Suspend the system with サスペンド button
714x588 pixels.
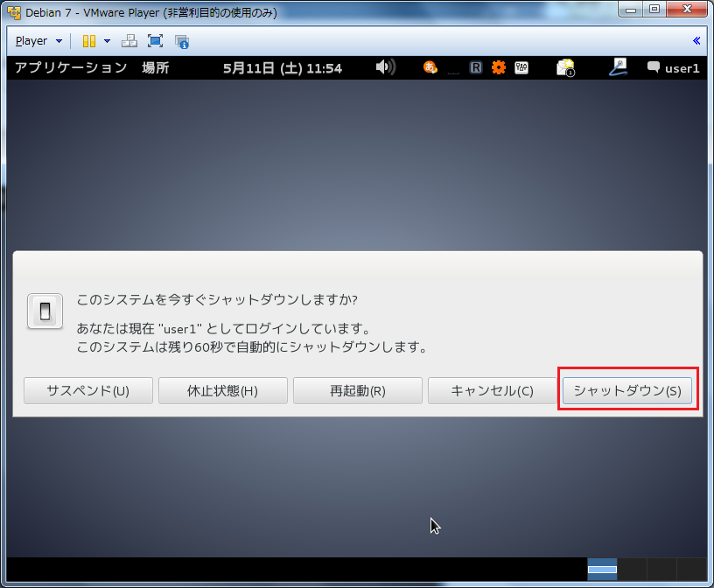[x=87, y=391]
